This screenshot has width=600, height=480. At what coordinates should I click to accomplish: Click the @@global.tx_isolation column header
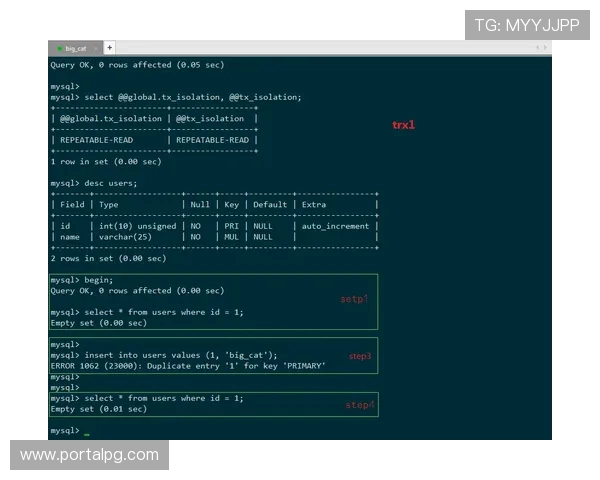(110, 118)
